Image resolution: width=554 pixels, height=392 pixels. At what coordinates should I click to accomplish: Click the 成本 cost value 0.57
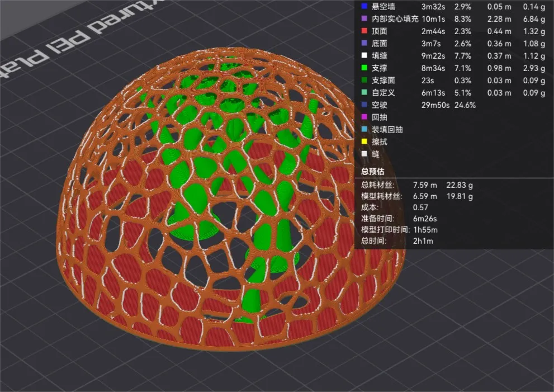tap(420, 207)
